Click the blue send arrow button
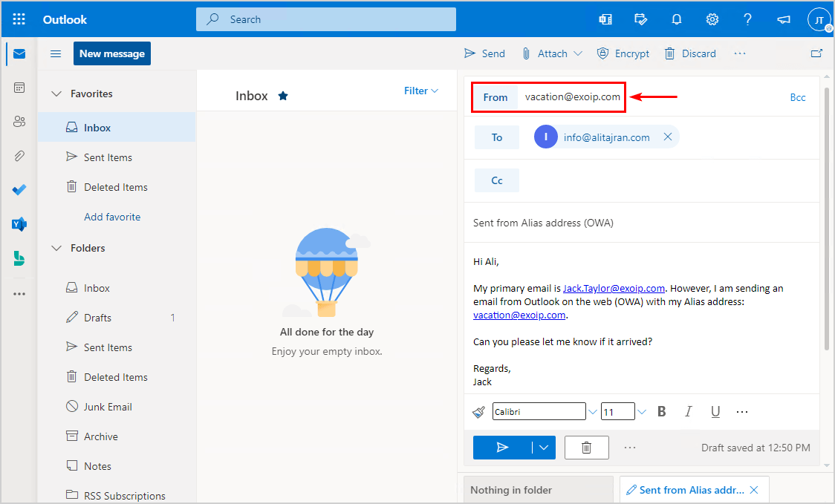 tap(502, 448)
